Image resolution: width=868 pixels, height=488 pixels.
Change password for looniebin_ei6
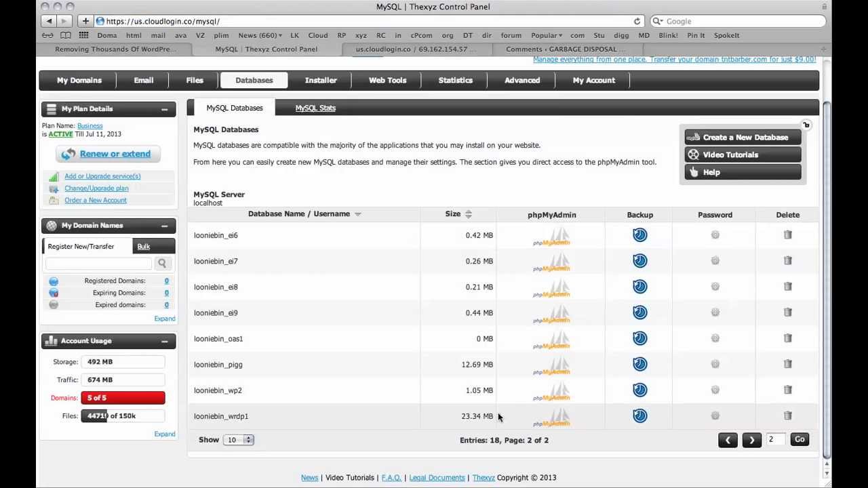pos(715,235)
